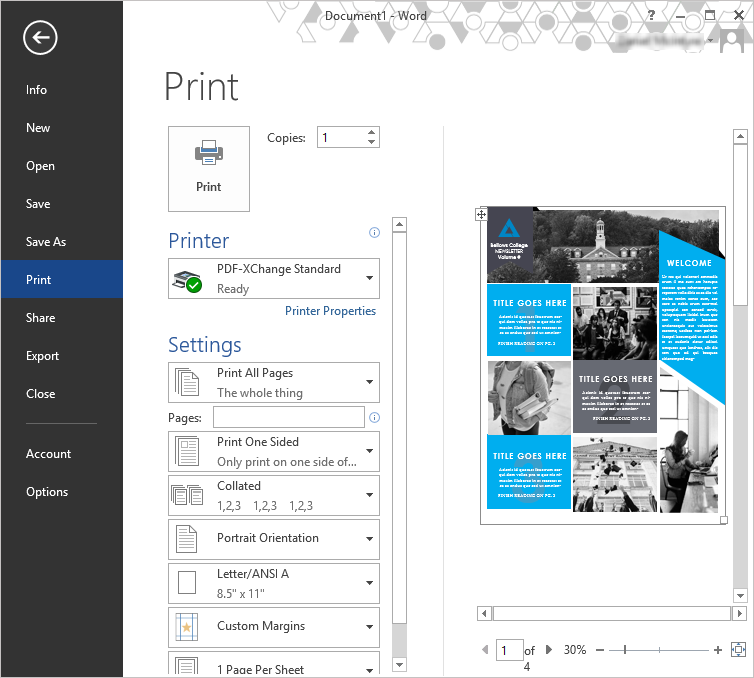Open the Word Help question mark
This screenshot has width=754, height=678.
651,15
